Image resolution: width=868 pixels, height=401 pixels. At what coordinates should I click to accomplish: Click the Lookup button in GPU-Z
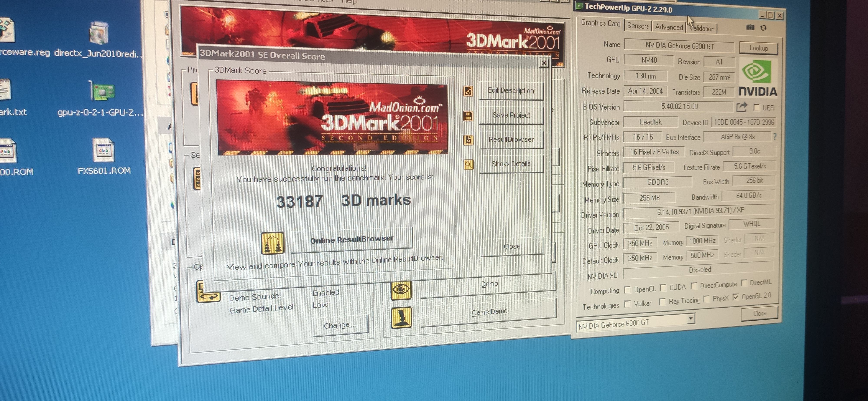point(758,48)
